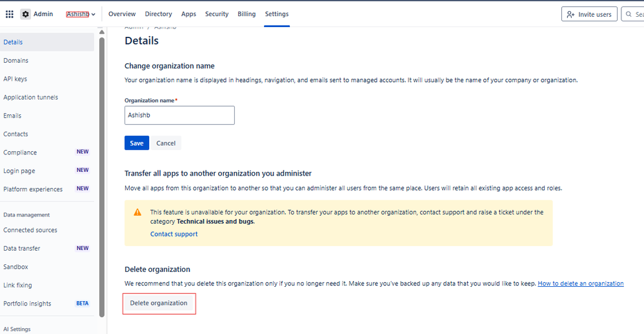Go to Link fixing
Image resolution: width=644 pixels, height=334 pixels.
point(47,285)
